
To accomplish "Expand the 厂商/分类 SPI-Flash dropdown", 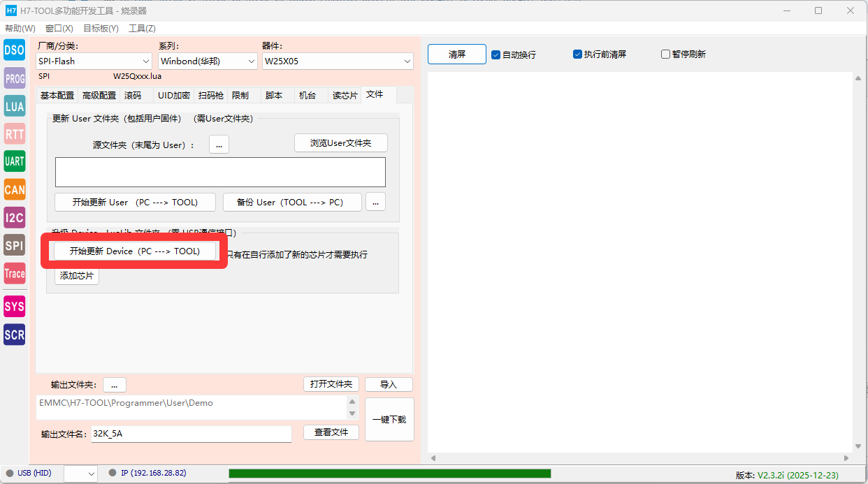I will coord(94,61).
